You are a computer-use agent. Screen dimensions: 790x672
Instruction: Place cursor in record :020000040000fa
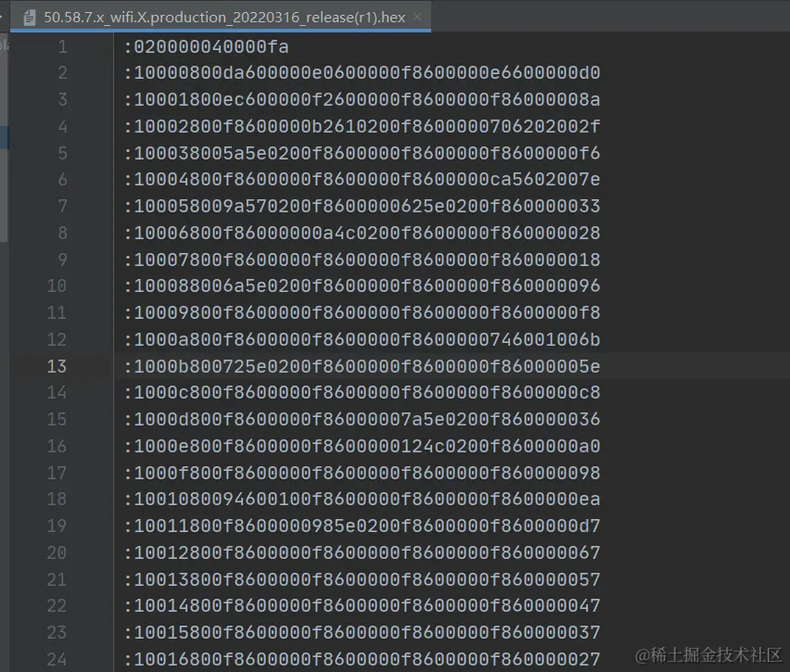click(207, 47)
